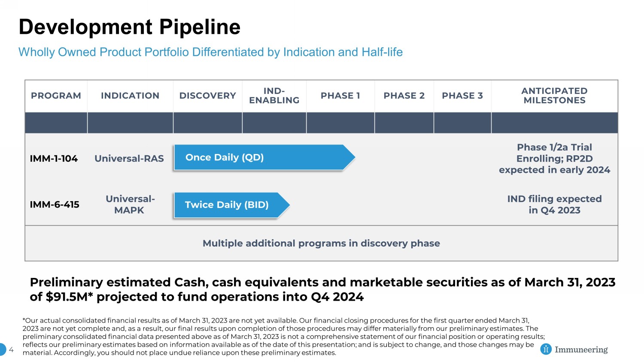Select the IMM-1-104 program name
The image size is (644, 362).
click(54, 159)
